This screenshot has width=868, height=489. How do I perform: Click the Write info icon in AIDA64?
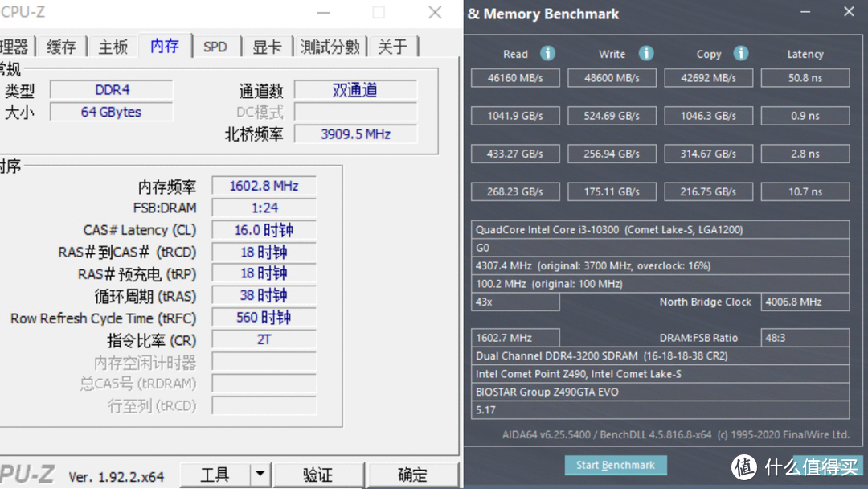(645, 53)
